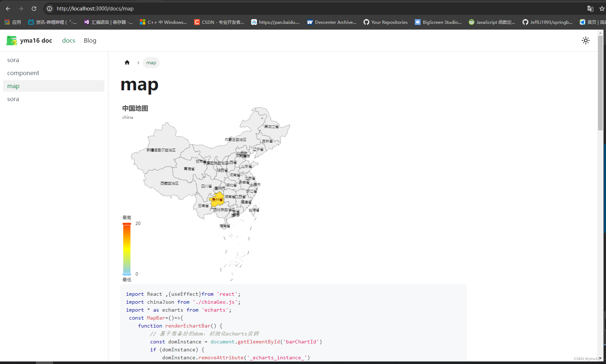Click the site info icon in the address bar
606x364 pixels.
click(x=49, y=8)
